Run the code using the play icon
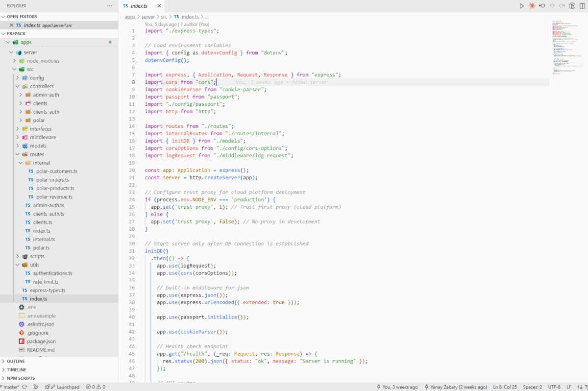 (521, 5)
